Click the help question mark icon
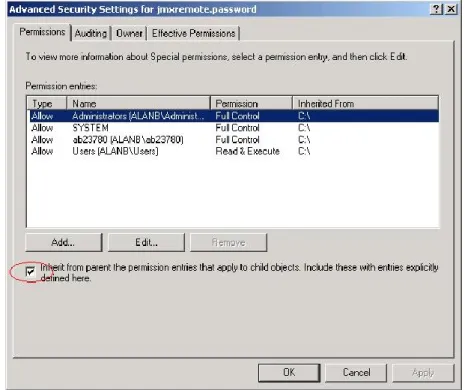The width and height of the screenshot is (465, 390). click(436, 9)
